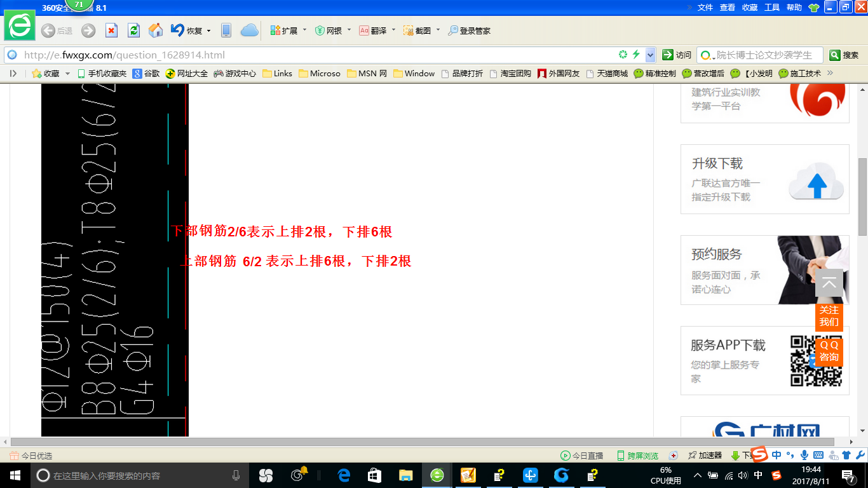Click the forward navigation arrow

pos(88,30)
